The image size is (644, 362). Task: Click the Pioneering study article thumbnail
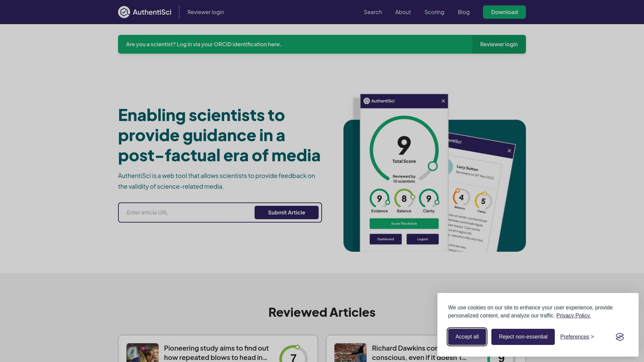coord(143,353)
